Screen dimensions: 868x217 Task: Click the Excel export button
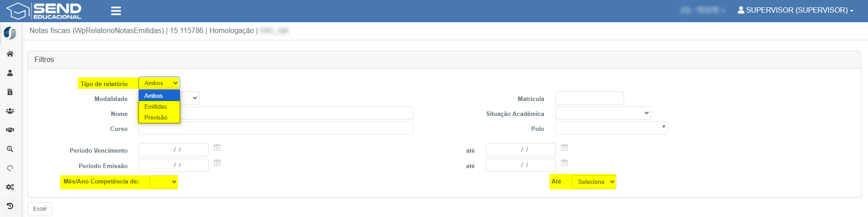click(40, 209)
